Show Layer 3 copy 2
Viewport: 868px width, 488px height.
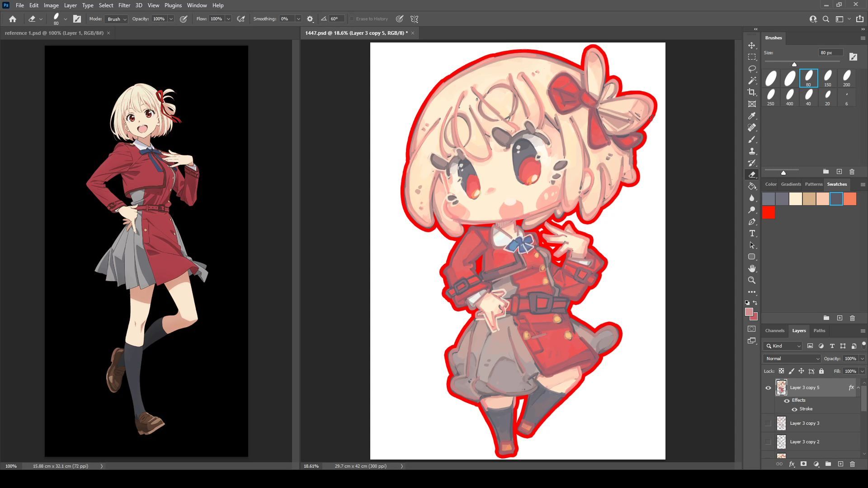pyautogui.click(x=768, y=442)
